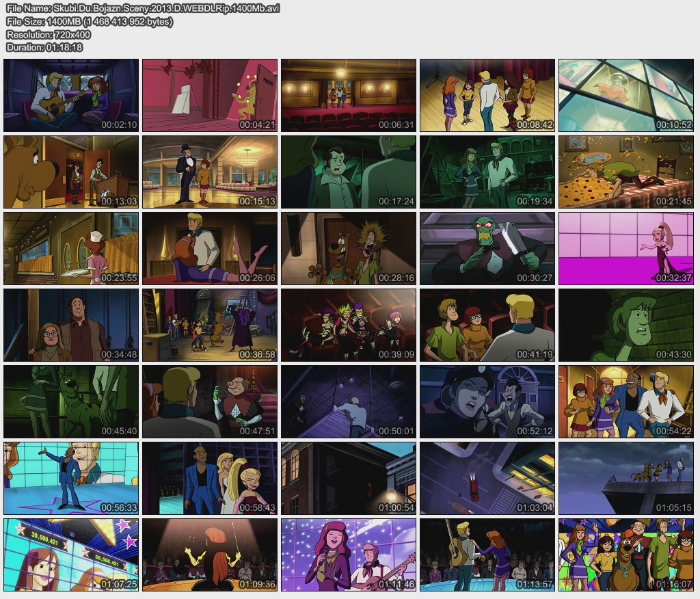Open the final group thumbnail at 01:16:07
The width and height of the screenshot is (700, 599).
coord(626,555)
